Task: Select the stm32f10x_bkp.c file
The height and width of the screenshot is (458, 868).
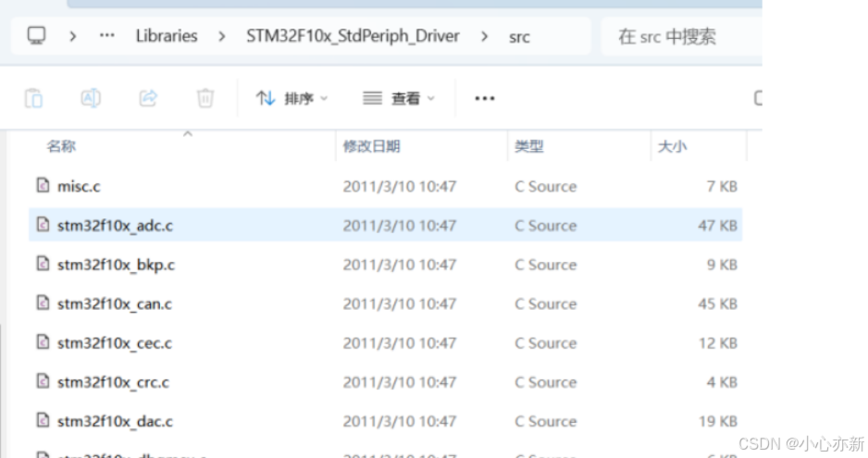Action: (x=385, y=265)
